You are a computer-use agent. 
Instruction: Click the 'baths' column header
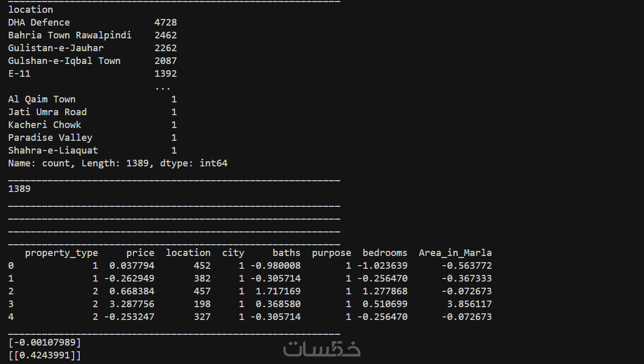(x=286, y=253)
